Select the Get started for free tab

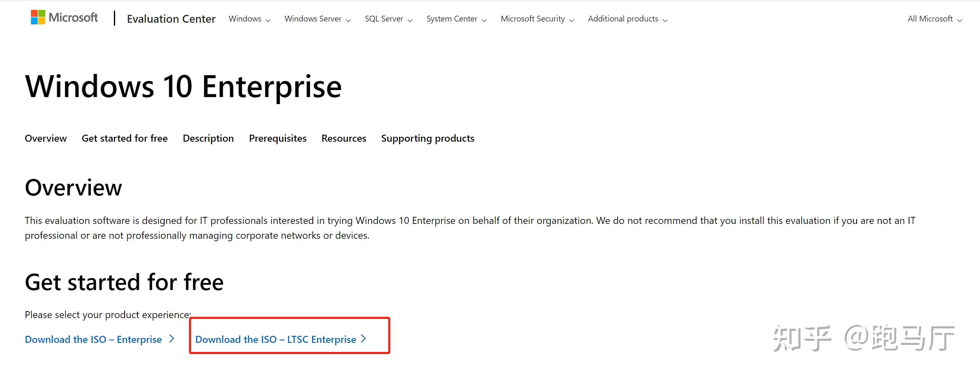point(125,138)
